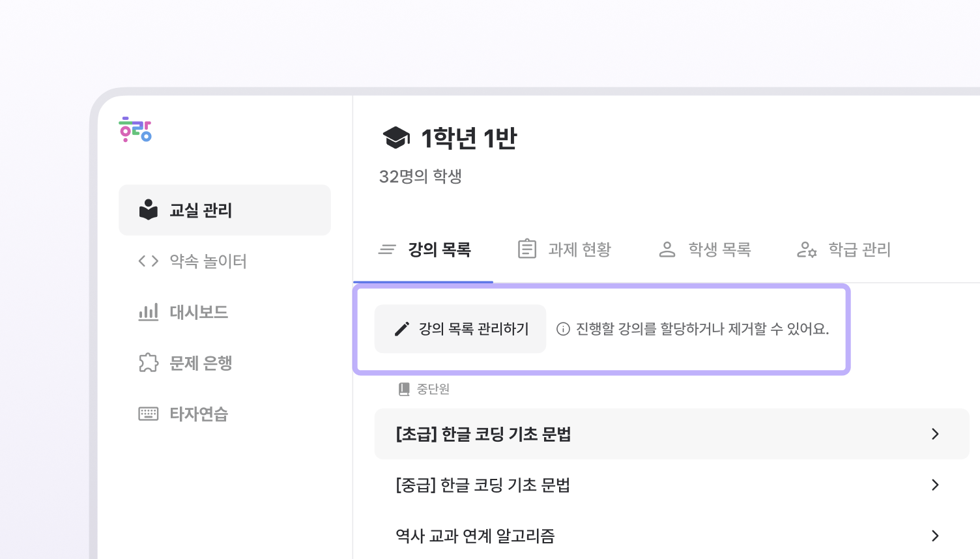The image size is (980, 559).
Task: Expand the [중급] 한글 코딩 기초 문법 chevron
Action: point(935,485)
